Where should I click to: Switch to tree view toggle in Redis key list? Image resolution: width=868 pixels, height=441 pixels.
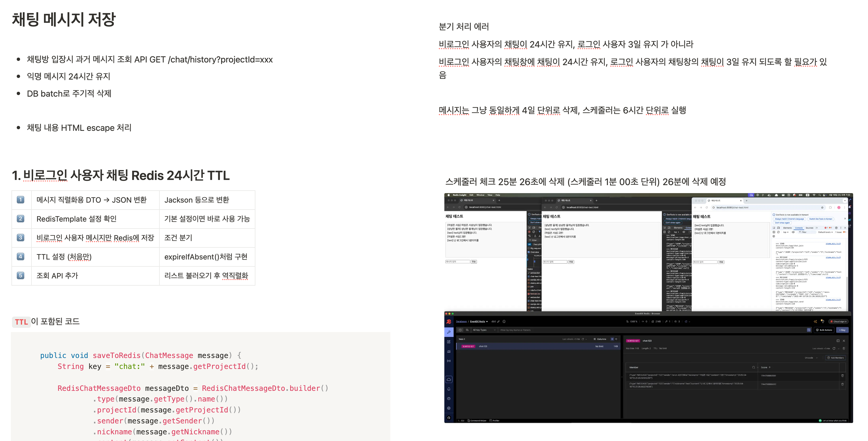[x=616, y=339]
